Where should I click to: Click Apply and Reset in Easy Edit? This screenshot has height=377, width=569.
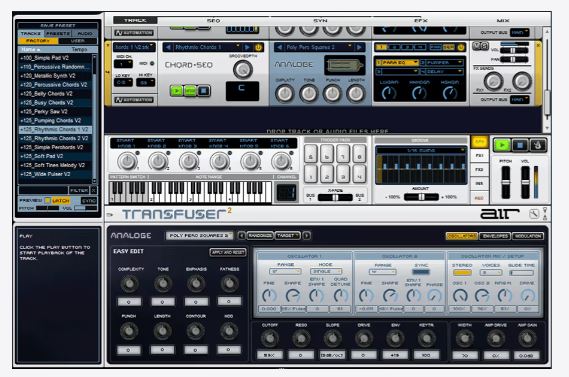coord(228,252)
